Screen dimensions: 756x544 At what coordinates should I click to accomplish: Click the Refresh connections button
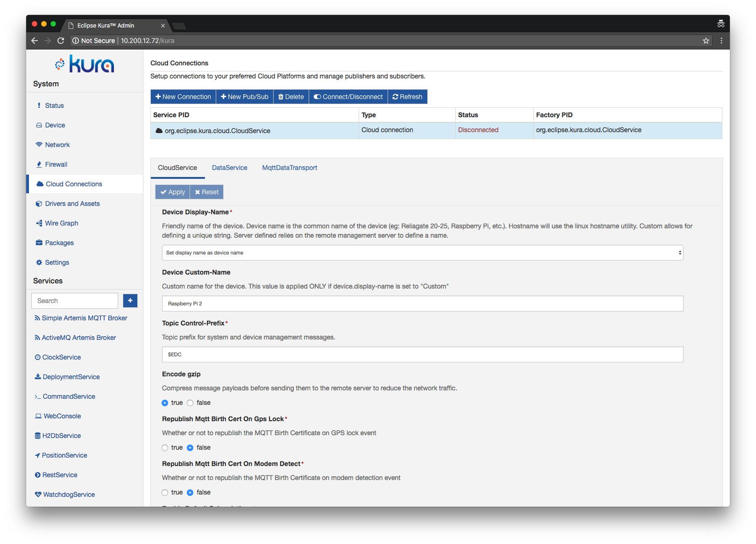click(408, 97)
